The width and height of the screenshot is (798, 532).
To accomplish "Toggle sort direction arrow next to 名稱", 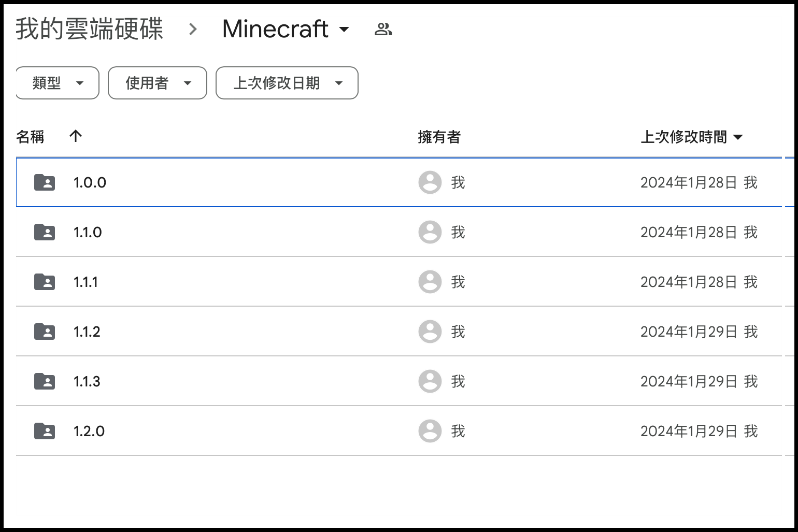I will [x=76, y=136].
